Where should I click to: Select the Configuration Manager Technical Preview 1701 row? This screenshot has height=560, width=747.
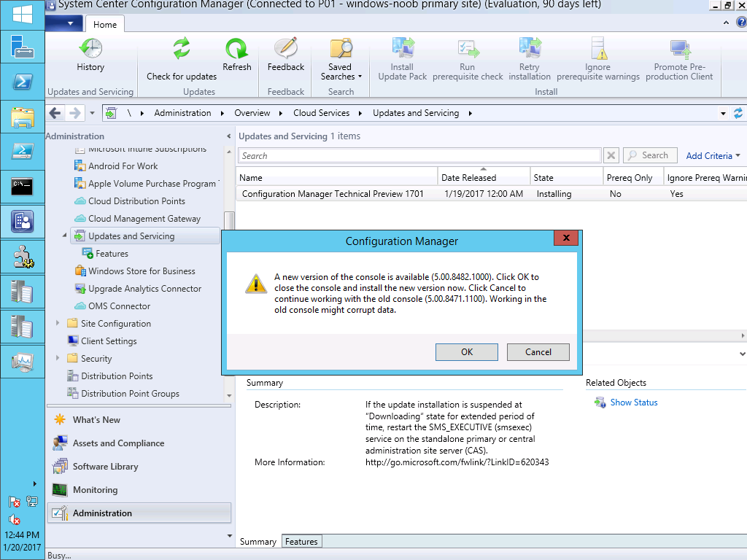(x=491, y=194)
